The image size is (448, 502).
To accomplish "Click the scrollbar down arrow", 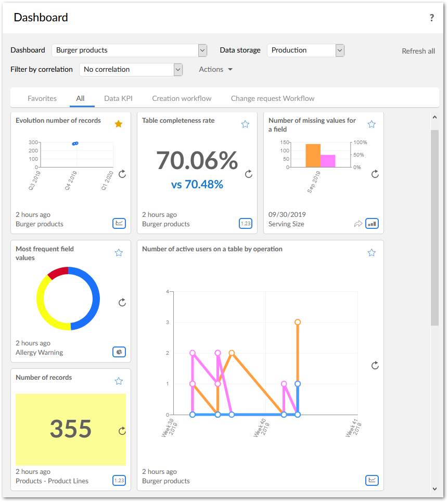I will [x=435, y=489].
